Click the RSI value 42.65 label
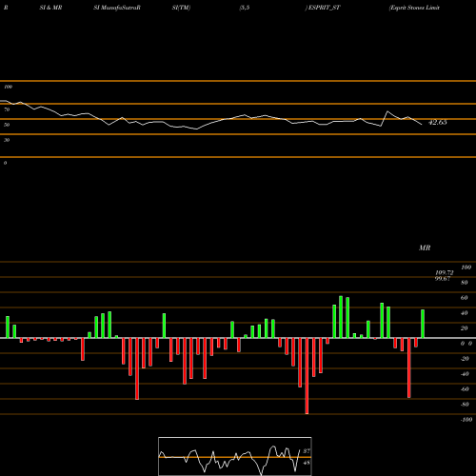The width and height of the screenshot is (476, 476). pos(437,122)
